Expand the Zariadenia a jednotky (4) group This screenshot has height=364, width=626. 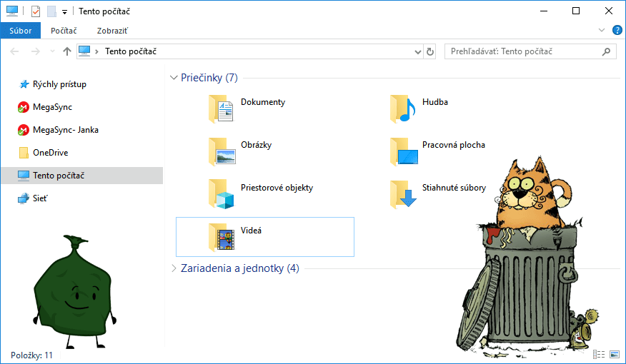(174, 268)
